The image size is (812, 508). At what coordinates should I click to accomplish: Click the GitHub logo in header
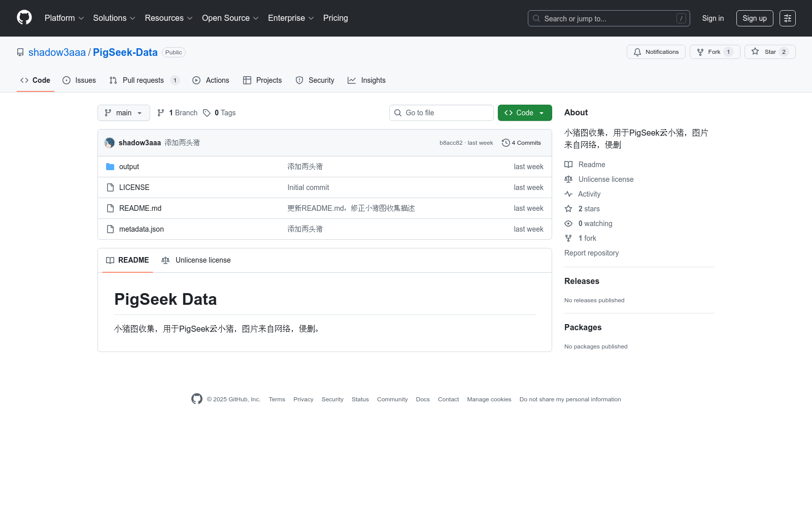click(x=24, y=18)
